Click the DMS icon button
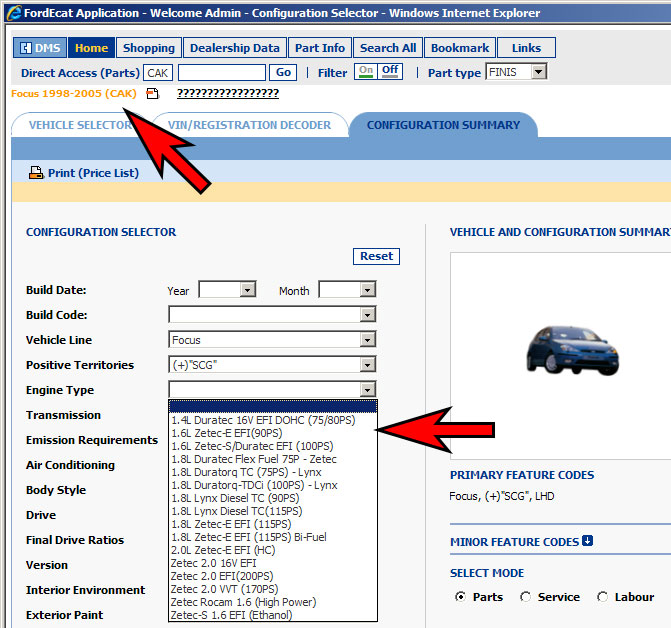 coord(40,47)
